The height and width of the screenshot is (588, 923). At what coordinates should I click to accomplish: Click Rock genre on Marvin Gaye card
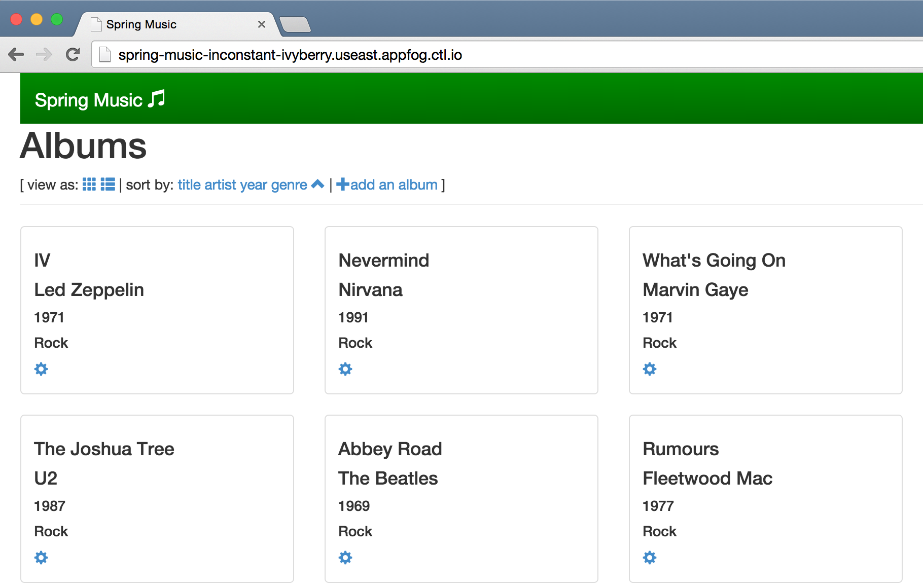click(660, 343)
